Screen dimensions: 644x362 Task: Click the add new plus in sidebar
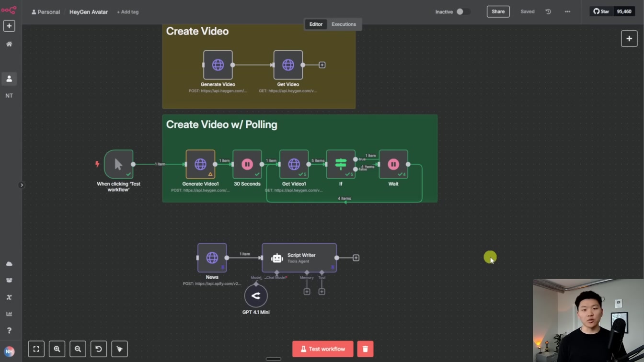[9, 26]
